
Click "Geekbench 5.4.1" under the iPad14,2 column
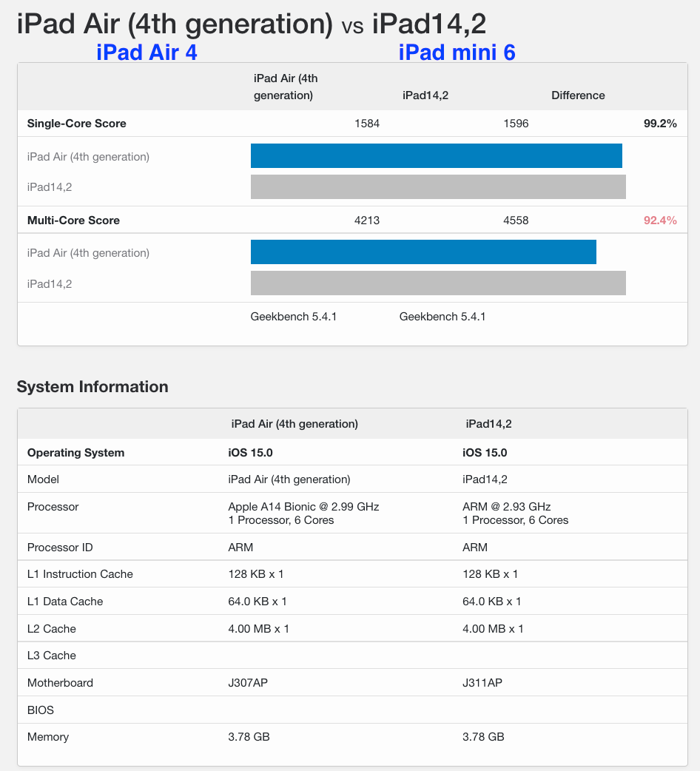click(x=442, y=317)
